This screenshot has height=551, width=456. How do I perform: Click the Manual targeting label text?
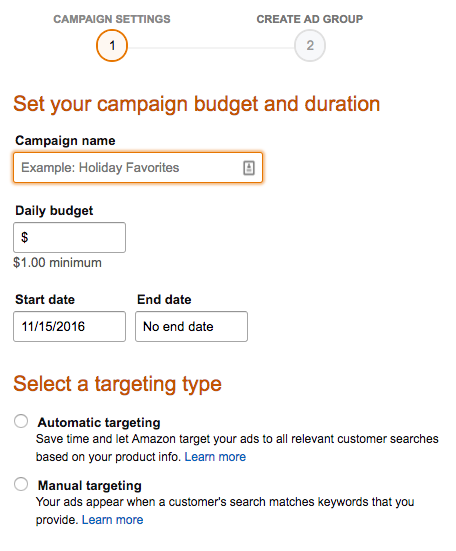(x=90, y=485)
